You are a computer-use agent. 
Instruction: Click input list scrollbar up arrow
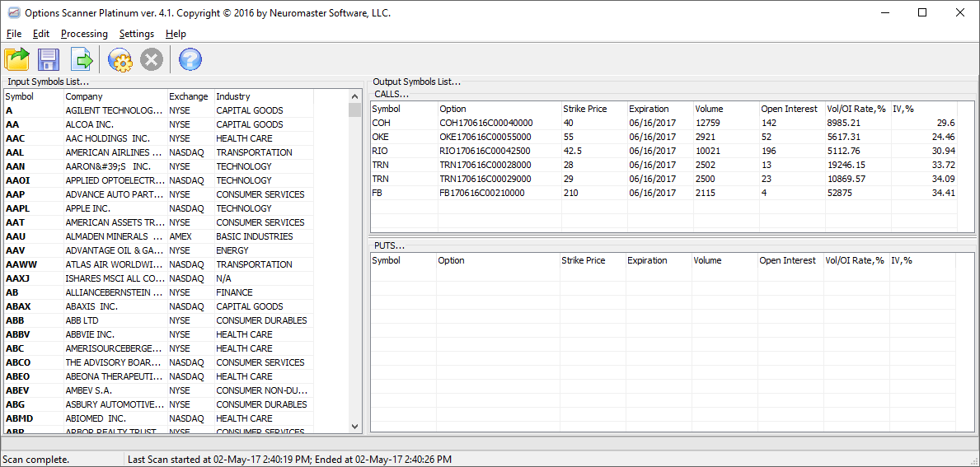click(355, 96)
